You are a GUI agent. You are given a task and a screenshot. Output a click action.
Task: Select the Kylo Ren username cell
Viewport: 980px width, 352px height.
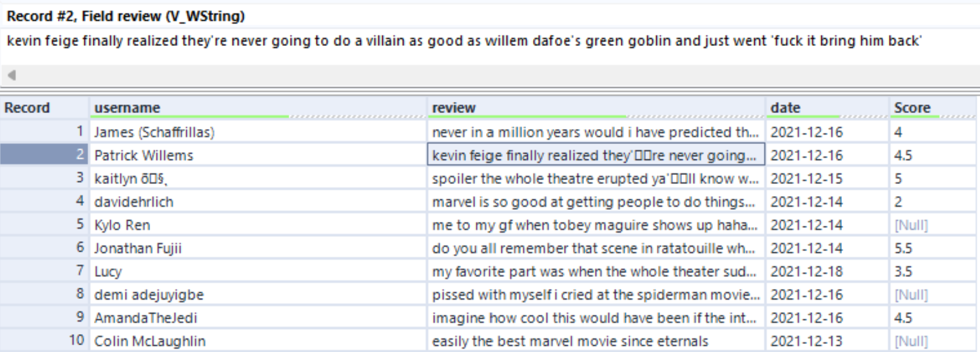click(122, 225)
